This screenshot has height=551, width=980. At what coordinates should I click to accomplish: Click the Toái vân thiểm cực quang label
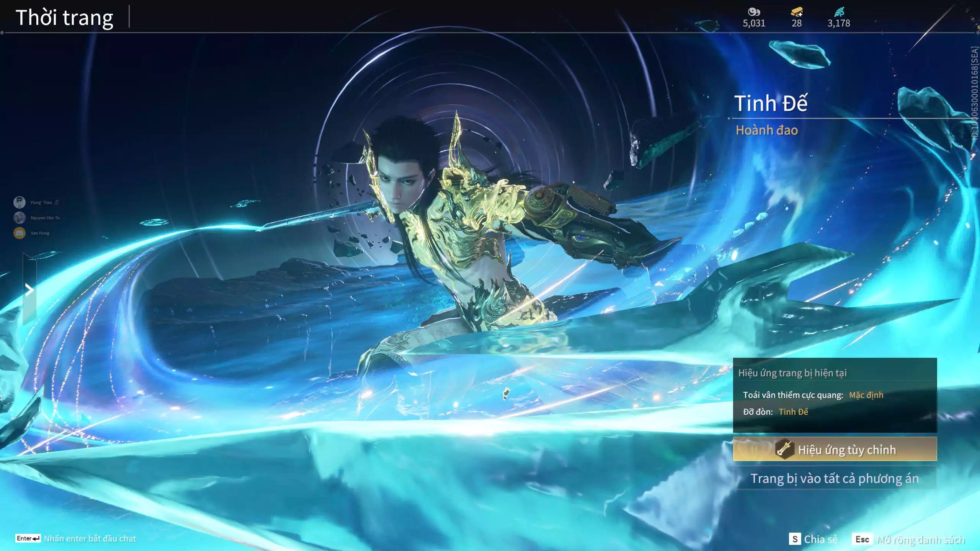click(793, 395)
